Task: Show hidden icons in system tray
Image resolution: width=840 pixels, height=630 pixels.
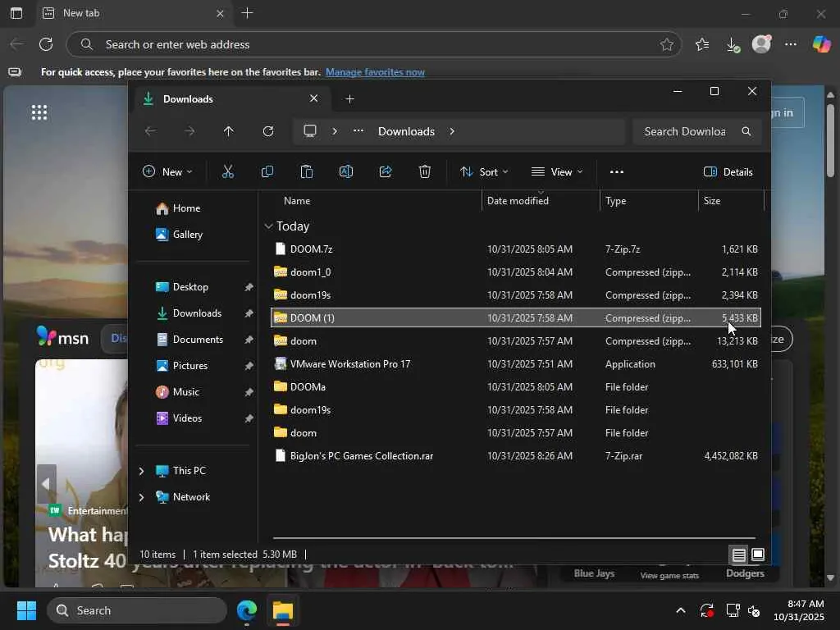Action: tap(680, 610)
